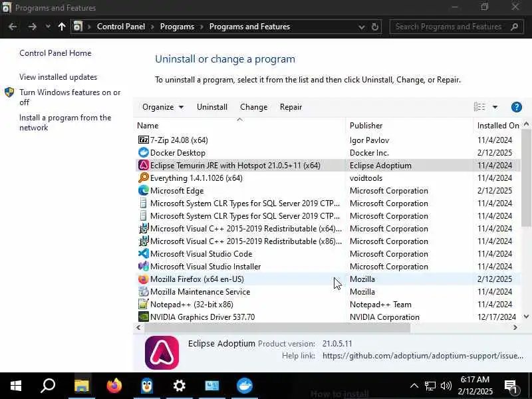Go up one level with up arrow
This screenshot has width=532, height=399.
(62, 27)
